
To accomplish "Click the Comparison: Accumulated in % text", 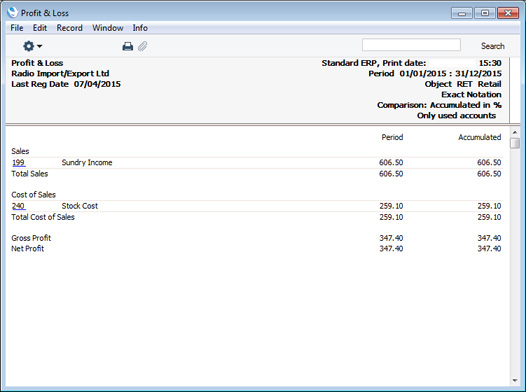I will click(439, 105).
